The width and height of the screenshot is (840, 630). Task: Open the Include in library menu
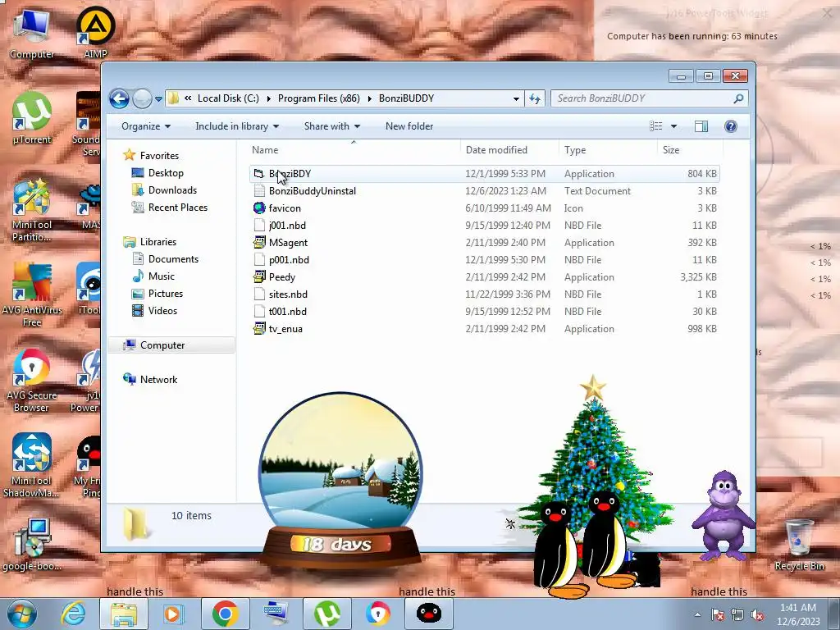(237, 126)
